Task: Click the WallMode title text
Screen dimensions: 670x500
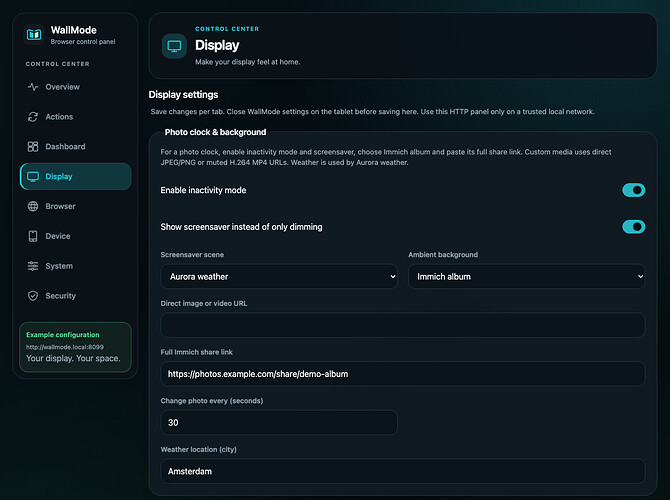Action: 73,30
